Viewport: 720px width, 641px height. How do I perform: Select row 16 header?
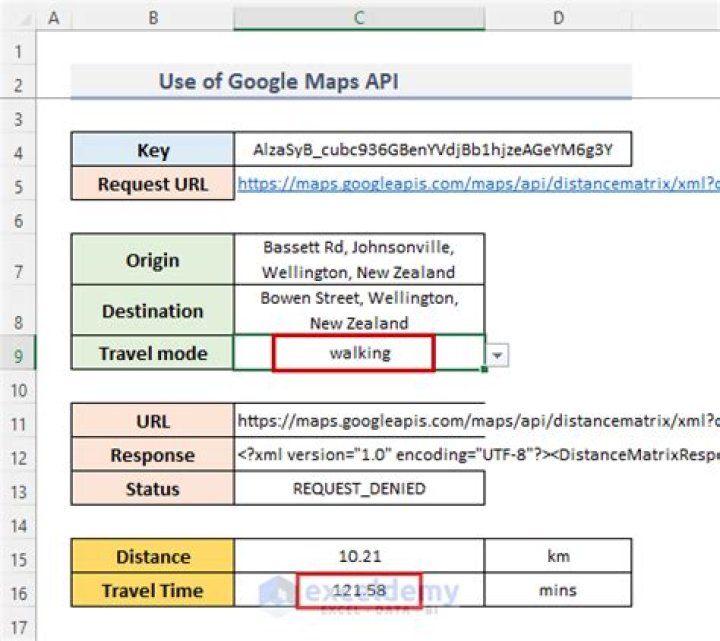pos(18,593)
